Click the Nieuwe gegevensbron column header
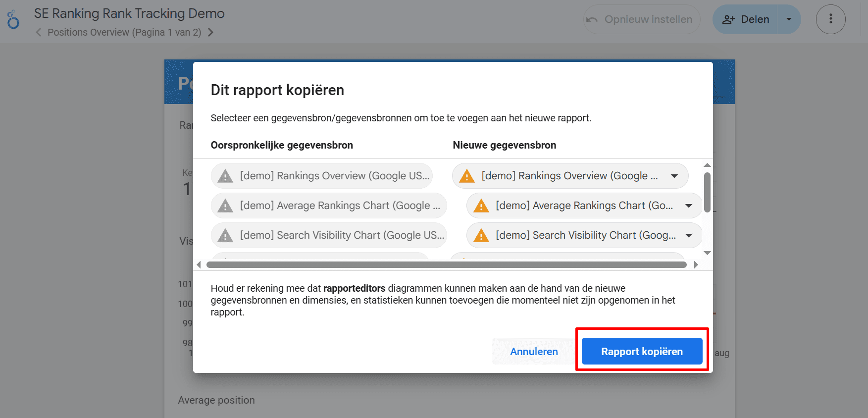The width and height of the screenshot is (868, 418). coord(505,145)
